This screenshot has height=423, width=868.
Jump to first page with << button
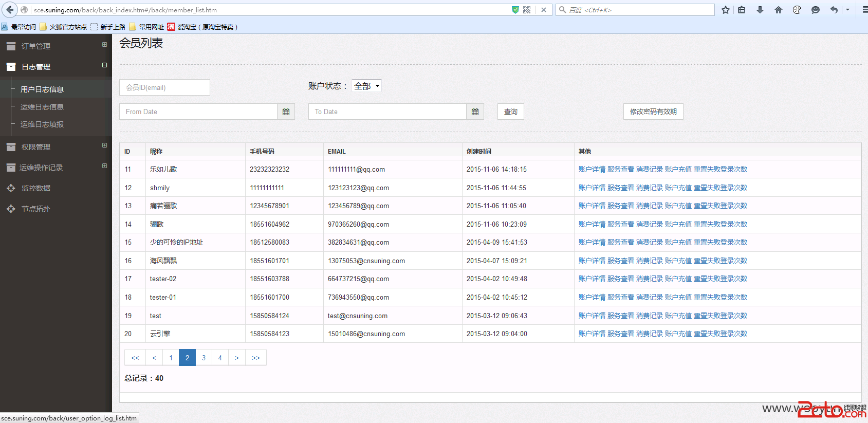pyautogui.click(x=135, y=358)
